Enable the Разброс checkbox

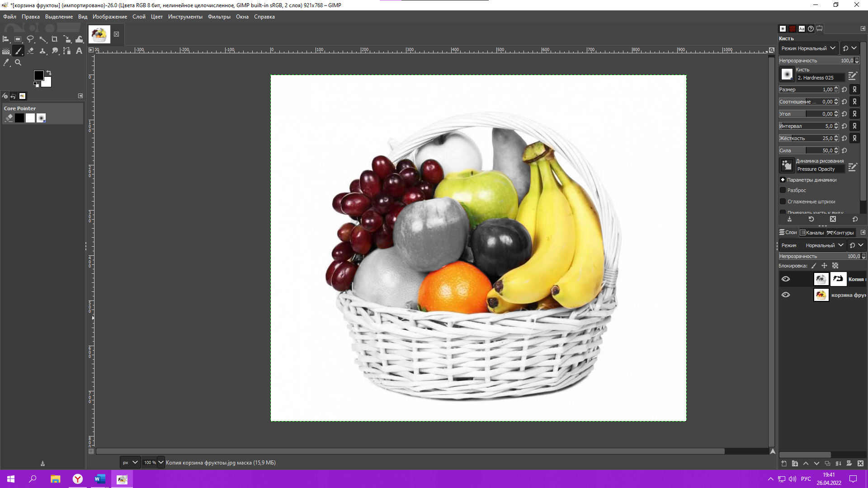click(x=783, y=190)
